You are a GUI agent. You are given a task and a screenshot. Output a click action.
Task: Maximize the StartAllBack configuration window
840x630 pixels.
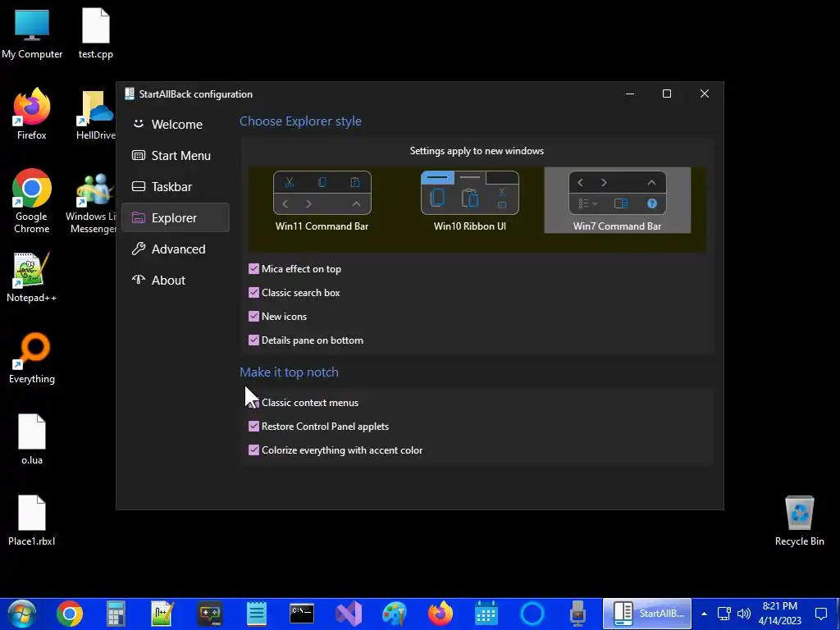click(x=667, y=94)
